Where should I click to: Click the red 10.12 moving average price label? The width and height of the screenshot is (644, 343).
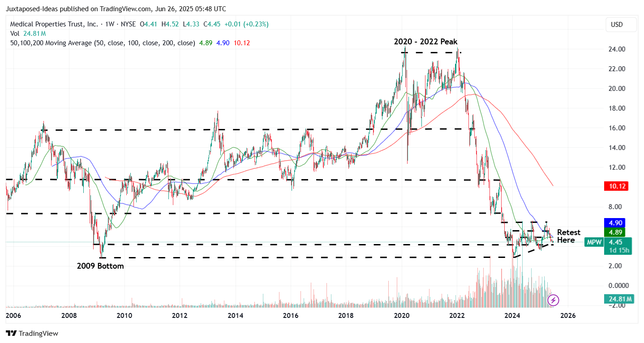616,186
